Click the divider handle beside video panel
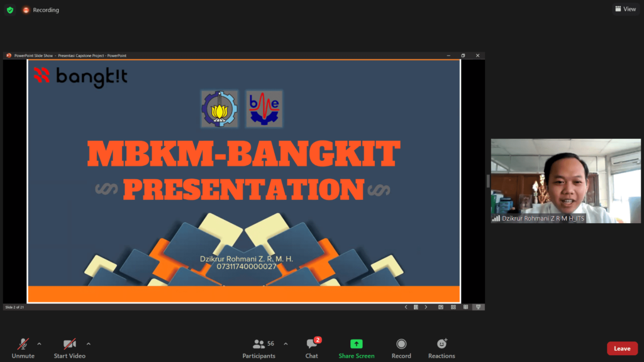Image resolution: width=644 pixels, height=362 pixels. (488, 181)
